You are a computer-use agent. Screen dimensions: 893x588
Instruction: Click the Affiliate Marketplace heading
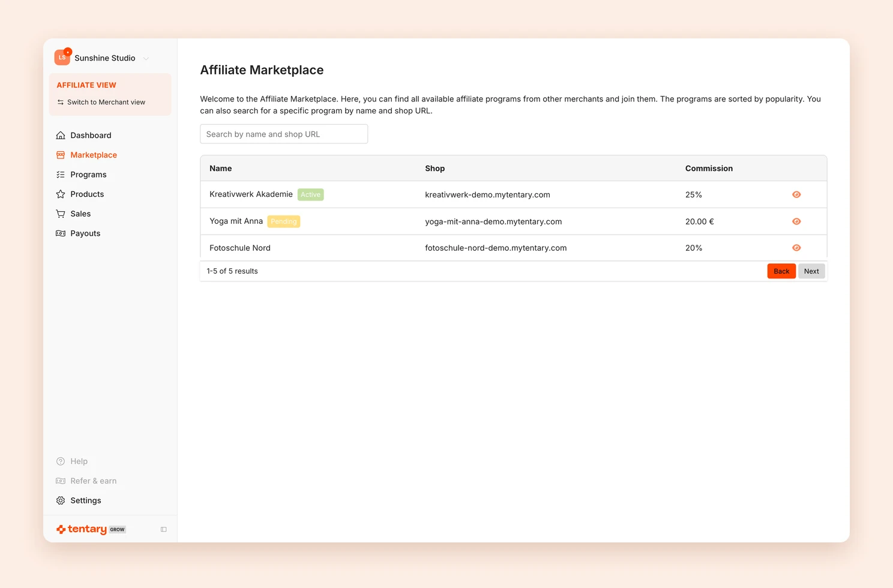[x=262, y=70]
